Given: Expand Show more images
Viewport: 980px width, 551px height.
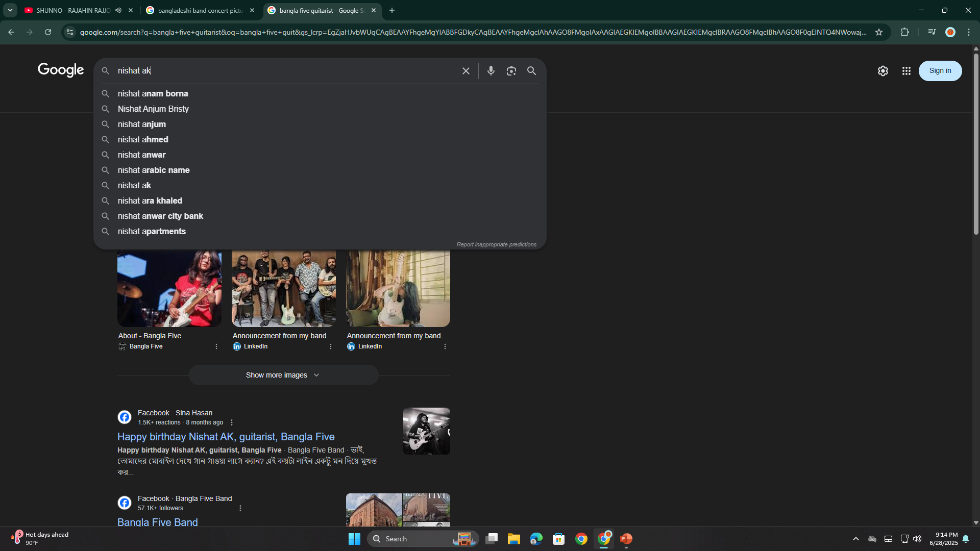Looking at the screenshot, I should pos(283,375).
